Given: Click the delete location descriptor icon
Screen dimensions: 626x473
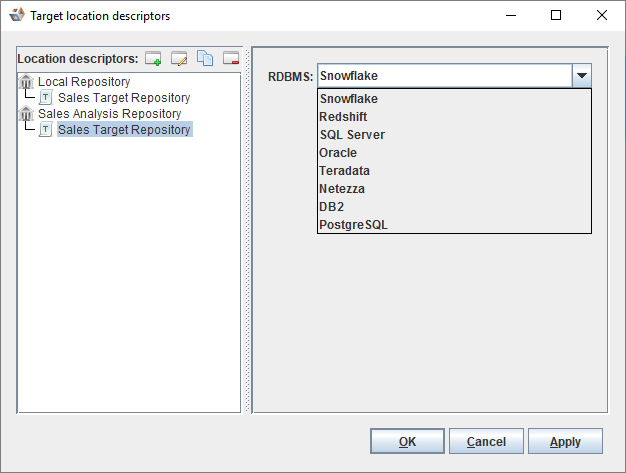Looking at the screenshot, I should [231, 58].
